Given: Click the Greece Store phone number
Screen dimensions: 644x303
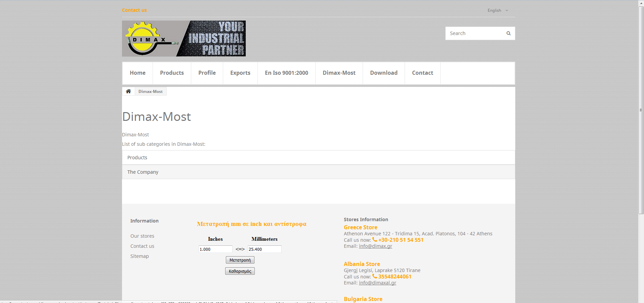Looking at the screenshot, I should coord(401,240).
